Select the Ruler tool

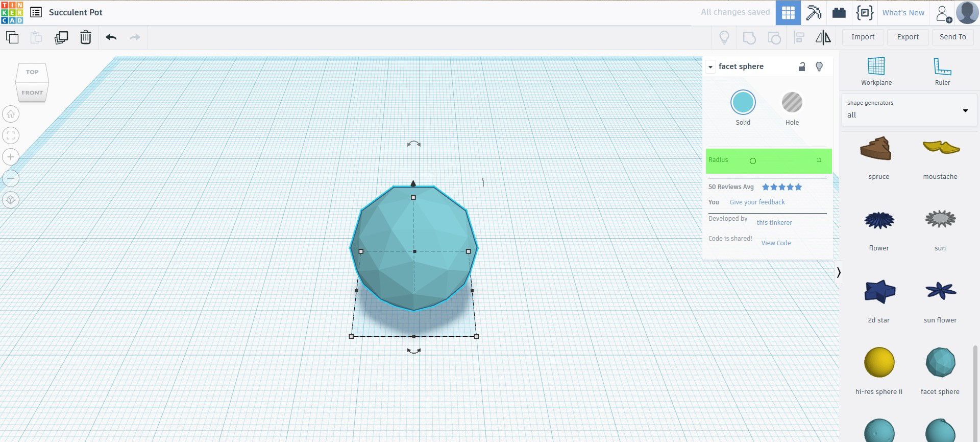[942, 72]
